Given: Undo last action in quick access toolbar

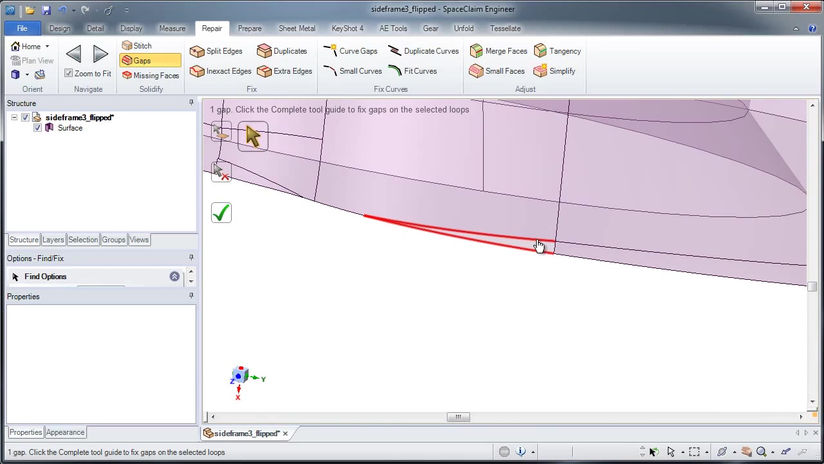Looking at the screenshot, I should tap(63, 9).
